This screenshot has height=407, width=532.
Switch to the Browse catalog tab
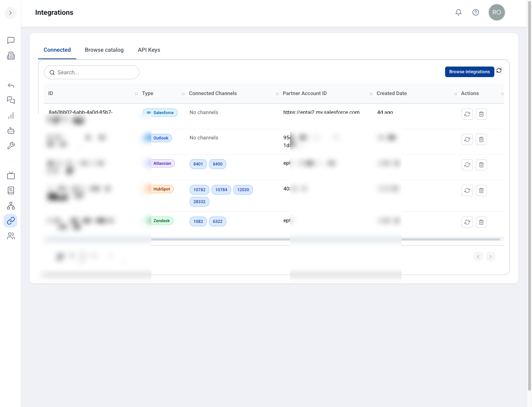[x=104, y=50]
